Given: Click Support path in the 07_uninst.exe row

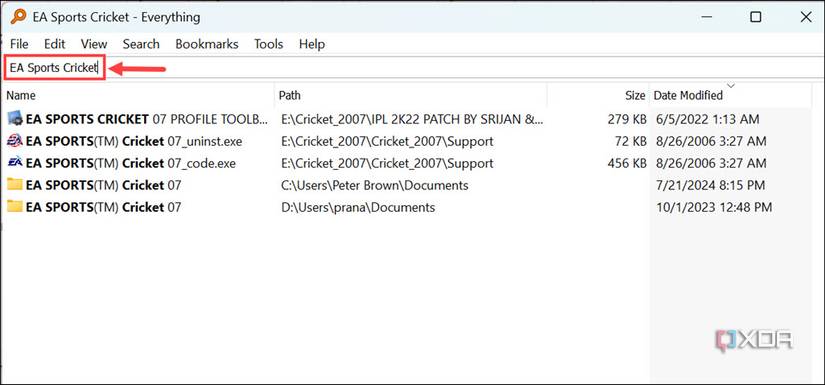Looking at the screenshot, I should pos(387,141).
